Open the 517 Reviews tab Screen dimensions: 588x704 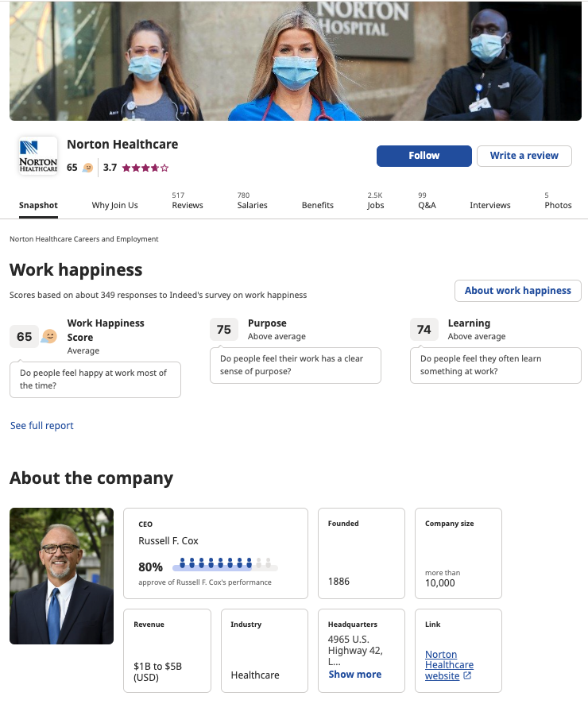(x=188, y=201)
